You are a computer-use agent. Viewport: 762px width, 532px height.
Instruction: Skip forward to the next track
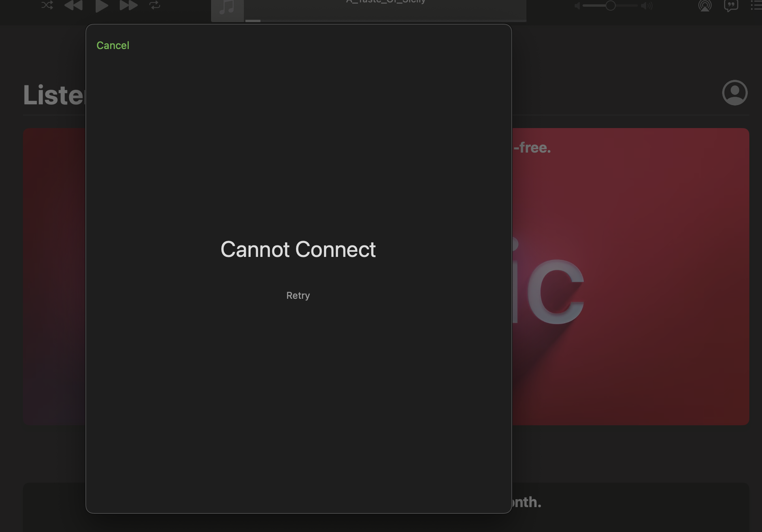(x=128, y=5)
